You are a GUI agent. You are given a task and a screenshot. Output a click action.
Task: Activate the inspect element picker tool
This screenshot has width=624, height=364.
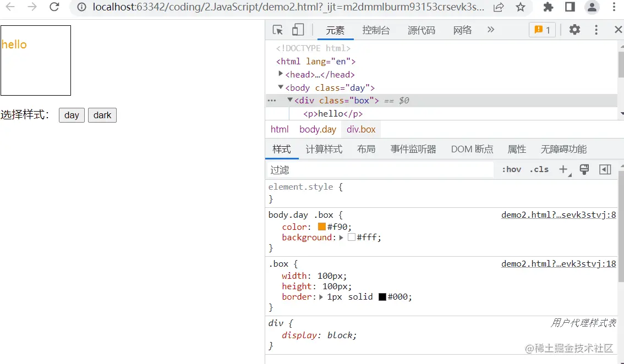tap(277, 30)
